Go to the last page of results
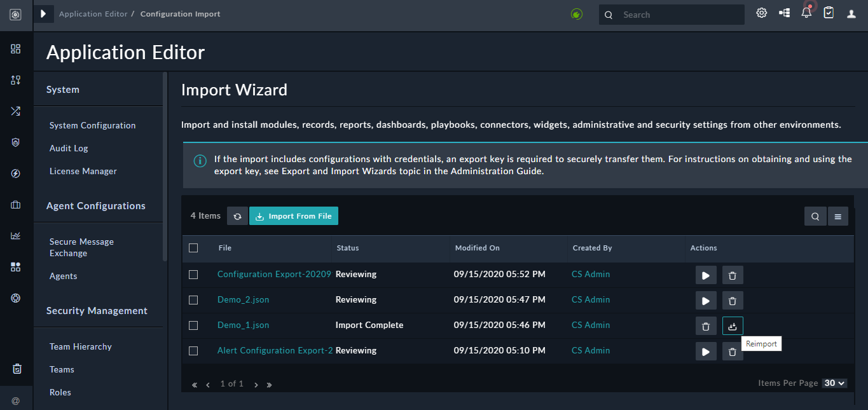The width and height of the screenshot is (868, 410). pos(269,385)
